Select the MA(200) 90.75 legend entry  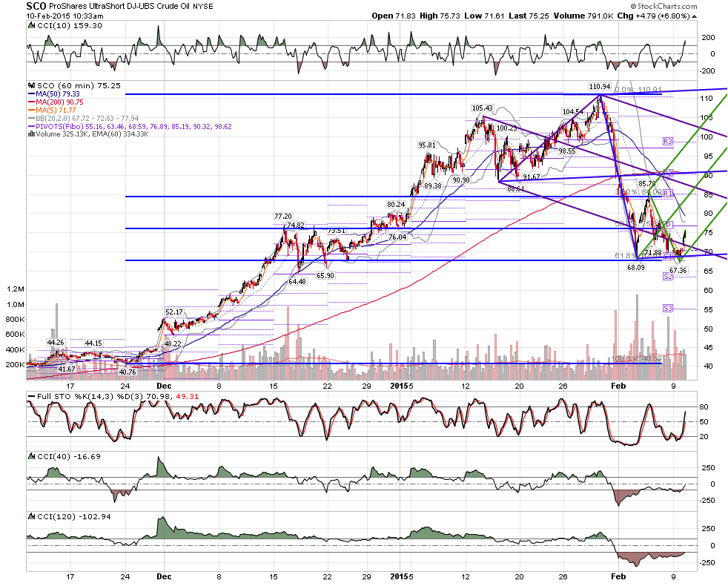pyautogui.click(x=56, y=102)
